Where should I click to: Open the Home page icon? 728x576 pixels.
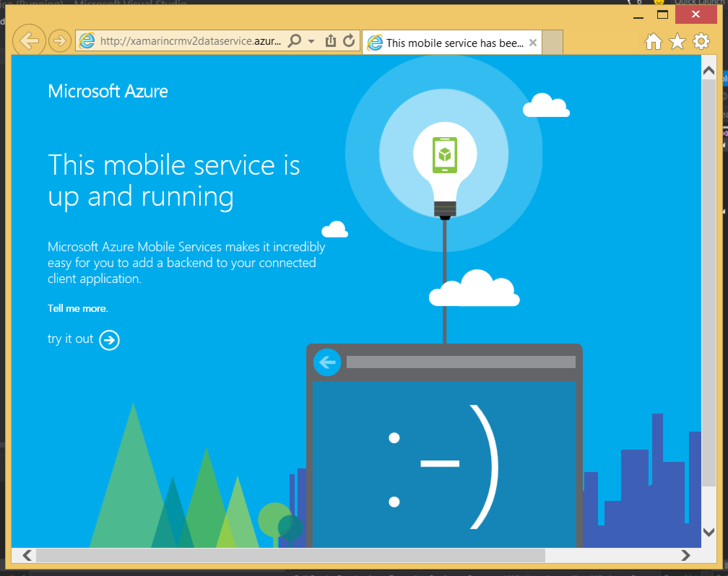tap(653, 42)
